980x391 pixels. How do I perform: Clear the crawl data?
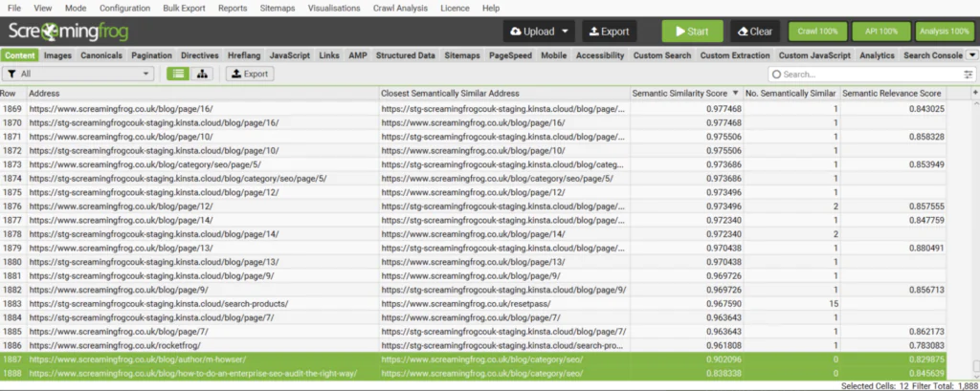tap(755, 32)
